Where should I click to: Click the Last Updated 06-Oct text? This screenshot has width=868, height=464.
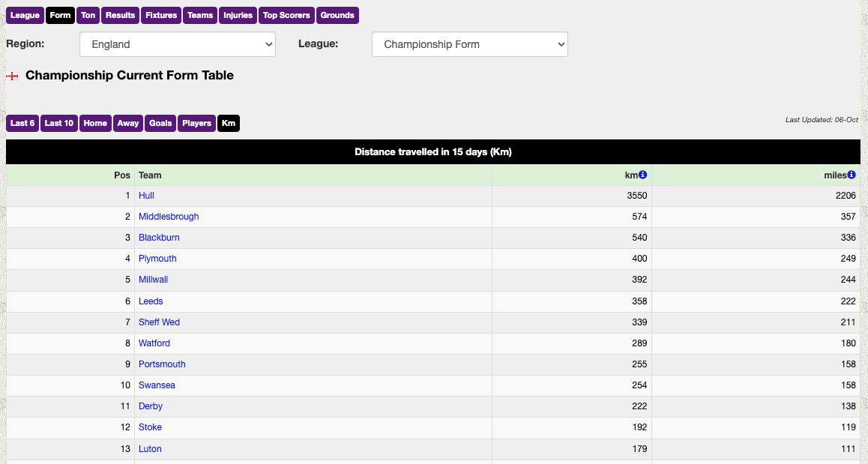coord(822,120)
